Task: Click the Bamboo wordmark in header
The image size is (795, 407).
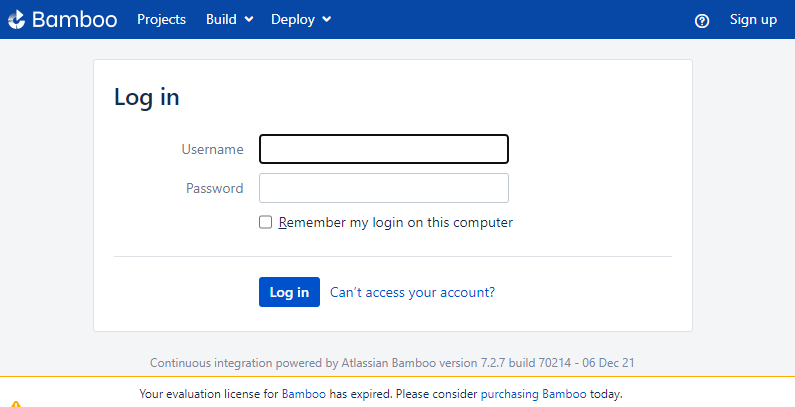Action: 75,19
